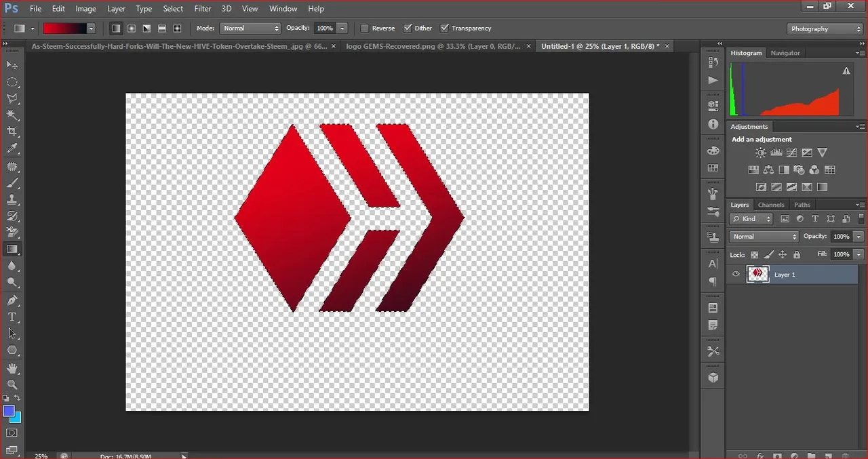Image resolution: width=868 pixels, height=459 pixels.
Task: Choose Diamond Gradient style button
Action: tap(177, 28)
